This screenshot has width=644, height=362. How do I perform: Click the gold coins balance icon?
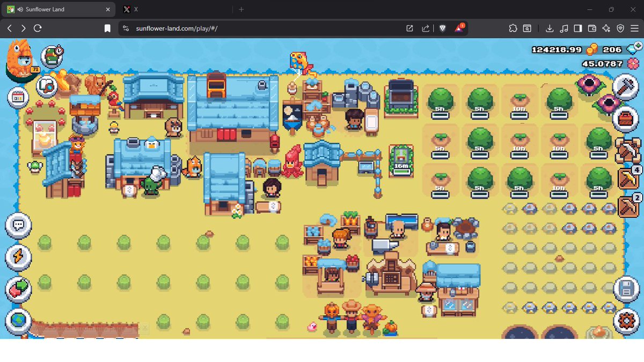tap(591, 49)
